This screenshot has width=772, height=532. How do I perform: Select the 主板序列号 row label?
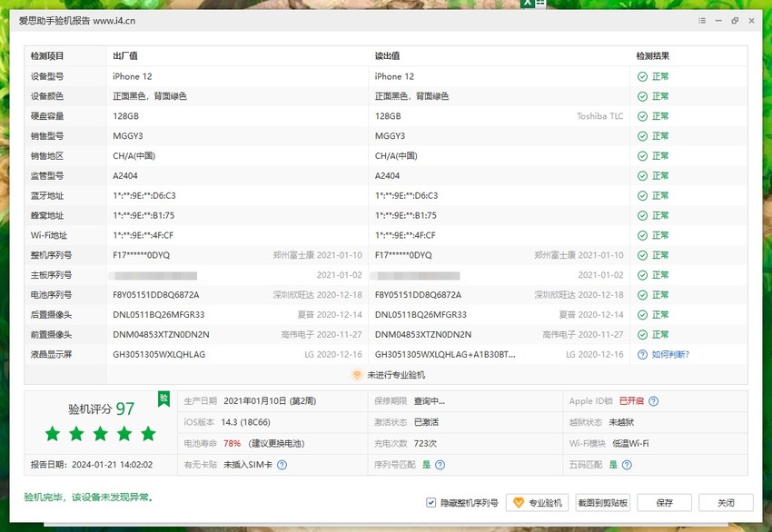coord(51,275)
